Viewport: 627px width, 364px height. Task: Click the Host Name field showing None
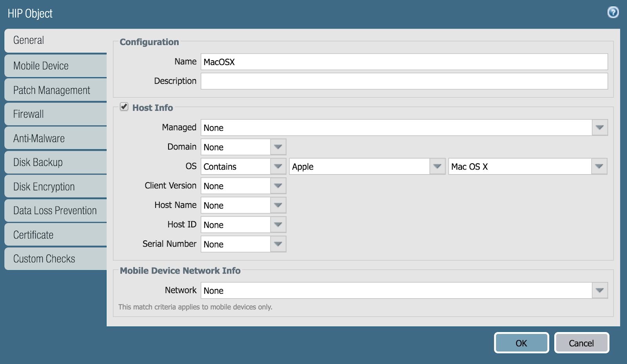(236, 205)
